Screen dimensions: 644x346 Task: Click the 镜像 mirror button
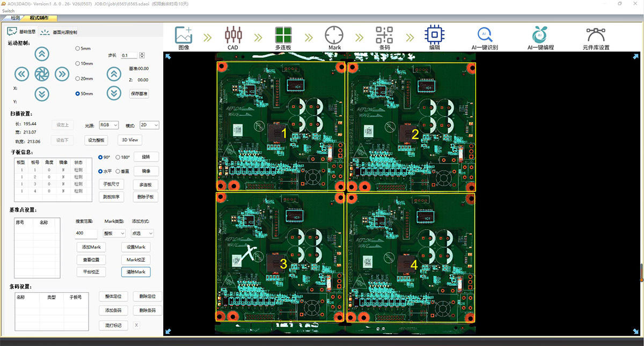tap(146, 171)
